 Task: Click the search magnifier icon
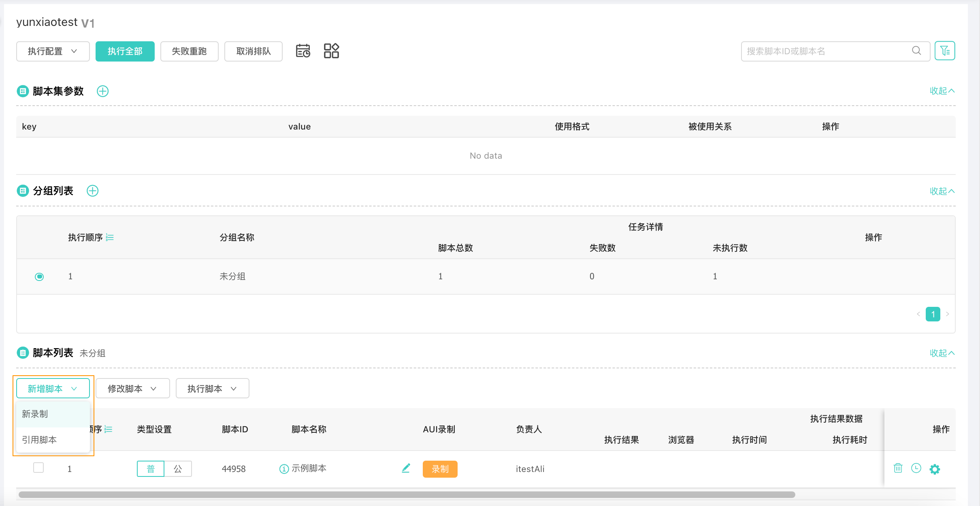[916, 51]
